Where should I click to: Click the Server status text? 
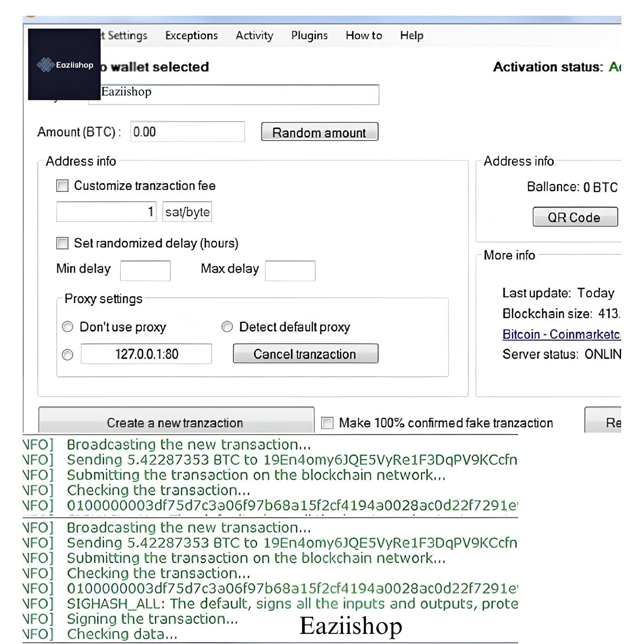(562, 354)
